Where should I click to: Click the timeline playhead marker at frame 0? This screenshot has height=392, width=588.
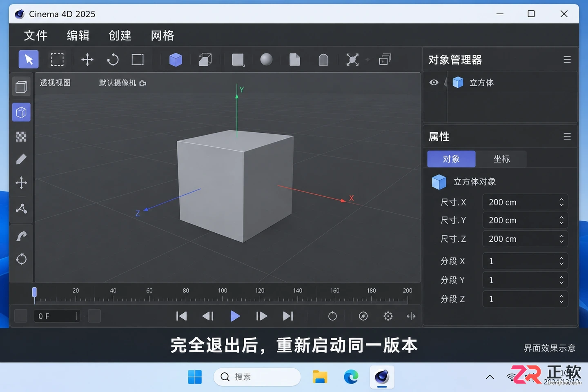pos(34,292)
